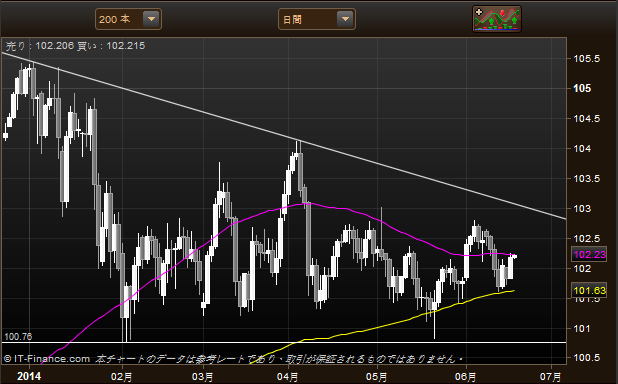
Task: Click the magenta moving average line peak
Action: pos(305,203)
